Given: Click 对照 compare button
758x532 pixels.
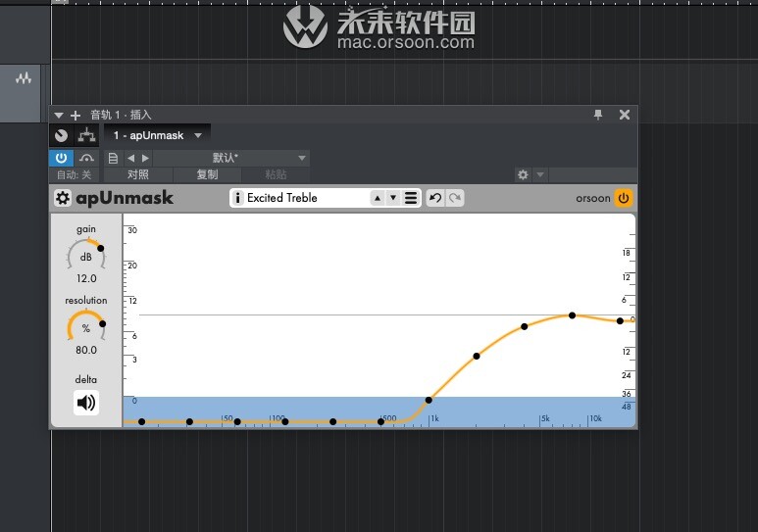Looking at the screenshot, I should [138, 175].
